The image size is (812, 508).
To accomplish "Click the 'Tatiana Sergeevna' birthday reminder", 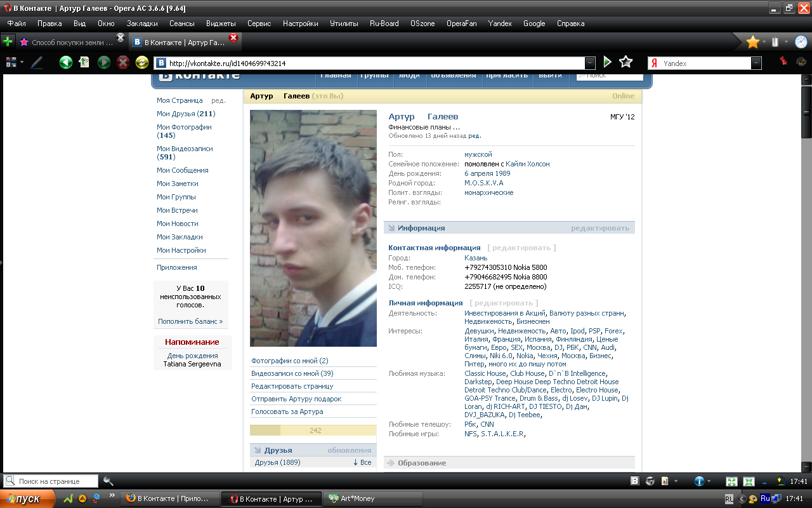I will pyautogui.click(x=192, y=364).
